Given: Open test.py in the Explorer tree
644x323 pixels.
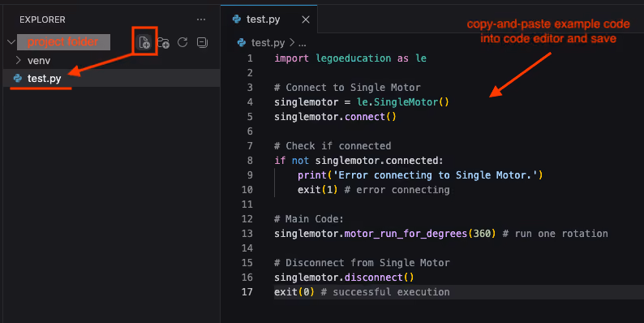Looking at the screenshot, I should tap(111, 78).
